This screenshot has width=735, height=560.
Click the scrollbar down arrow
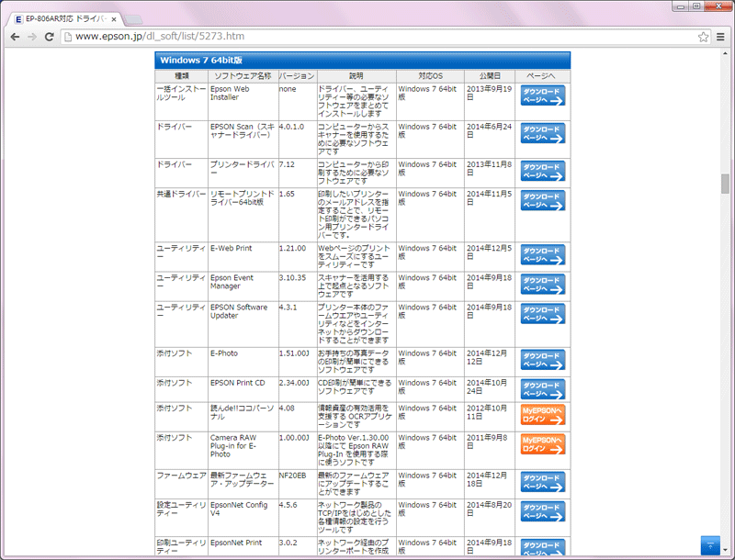(x=725, y=550)
